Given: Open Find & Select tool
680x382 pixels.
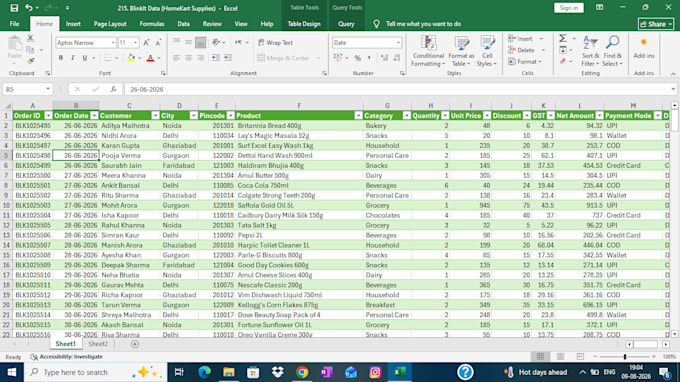Looking at the screenshot, I should click(612, 51).
